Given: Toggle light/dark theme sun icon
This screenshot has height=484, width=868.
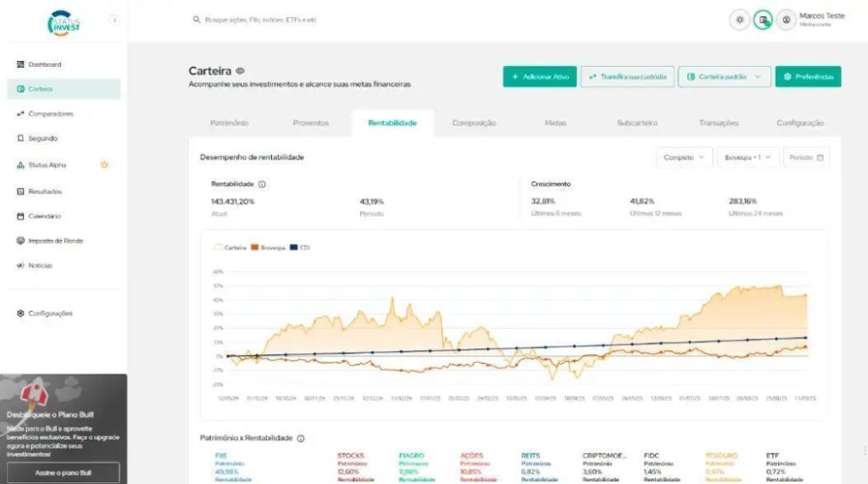Looking at the screenshot, I should point(739,20).
